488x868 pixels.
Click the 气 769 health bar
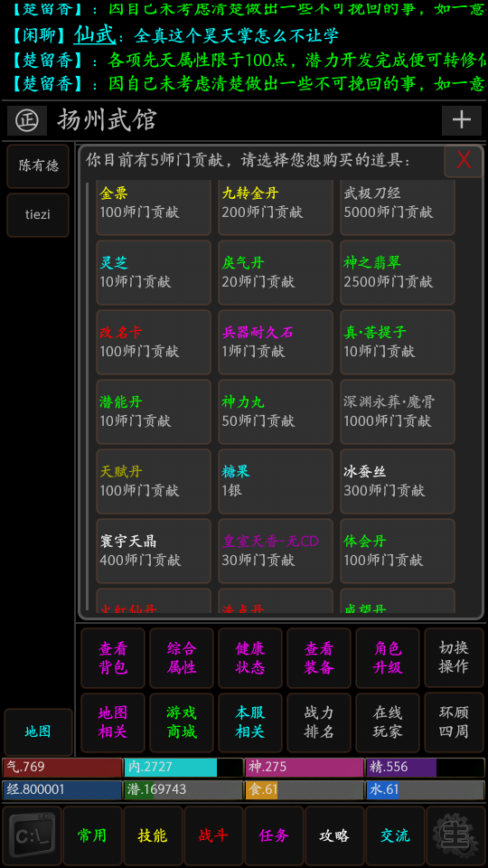click(x=62, y=768)
